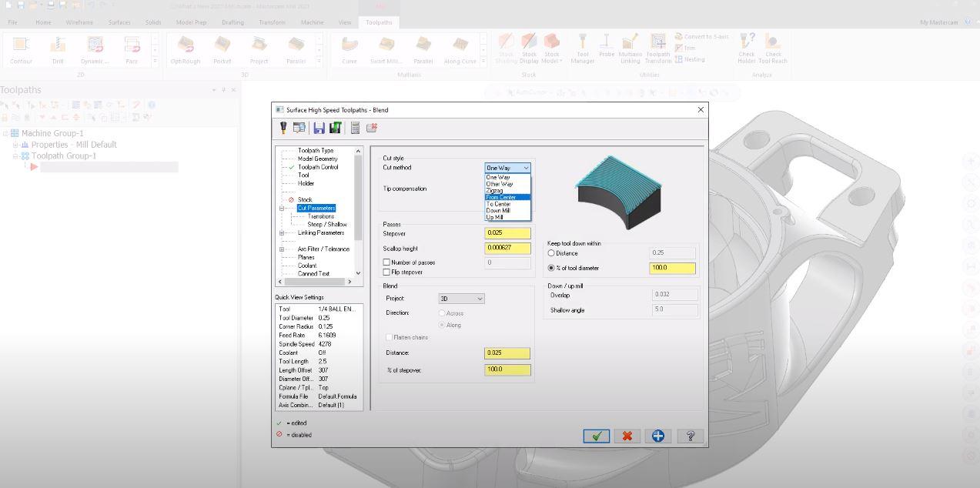Confirm the dialog with the green checkmark
The height and width of the screenshot is (488, 980).
click(596, 436)
